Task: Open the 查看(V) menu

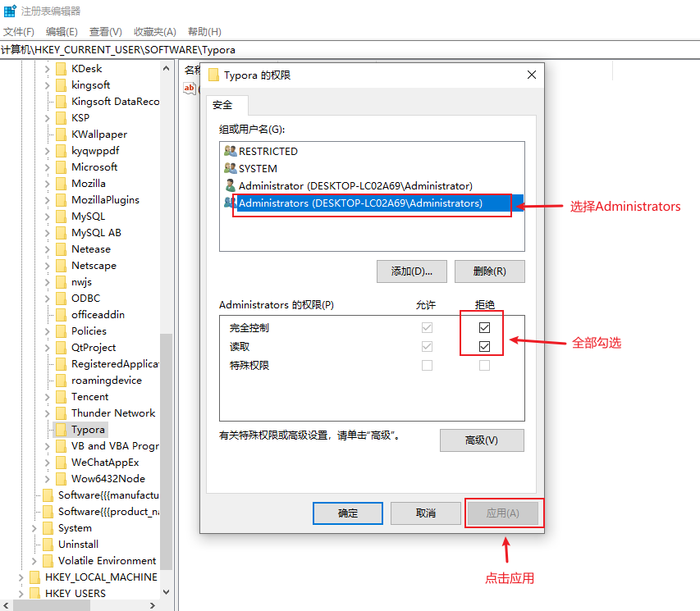Action: coord(105,32)
